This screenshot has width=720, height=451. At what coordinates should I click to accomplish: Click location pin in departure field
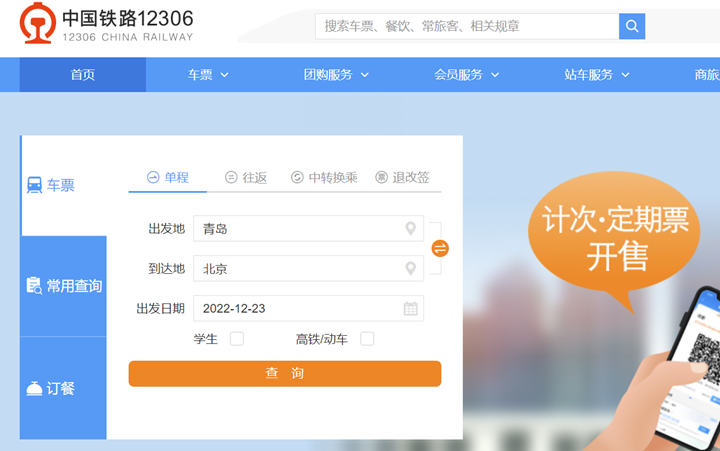pyautogui.click(x=410, y=229)
